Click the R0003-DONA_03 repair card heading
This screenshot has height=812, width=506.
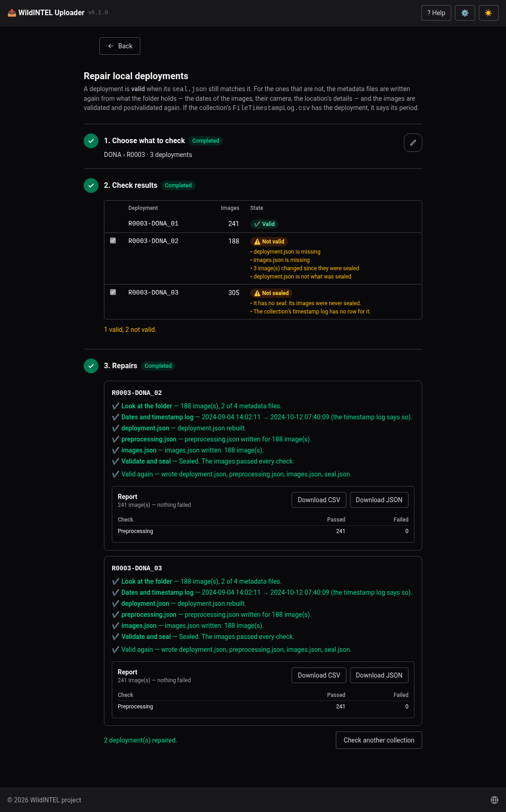point(137,568)
